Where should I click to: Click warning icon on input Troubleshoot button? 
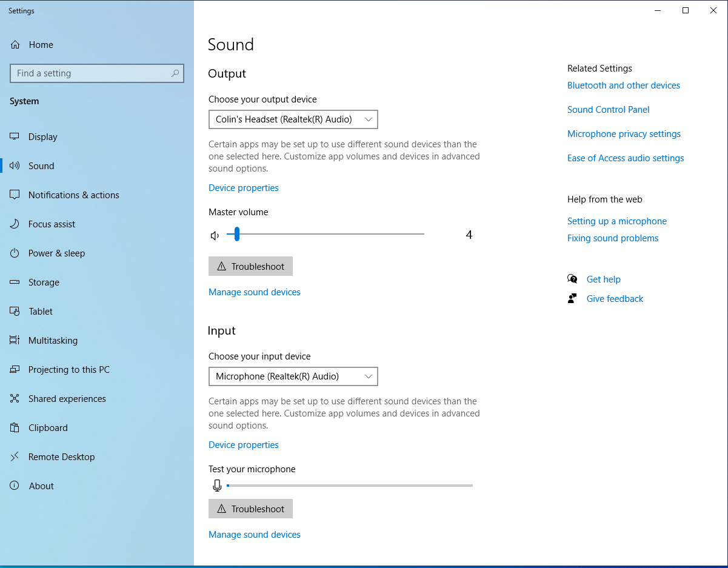tap(221, 509)
